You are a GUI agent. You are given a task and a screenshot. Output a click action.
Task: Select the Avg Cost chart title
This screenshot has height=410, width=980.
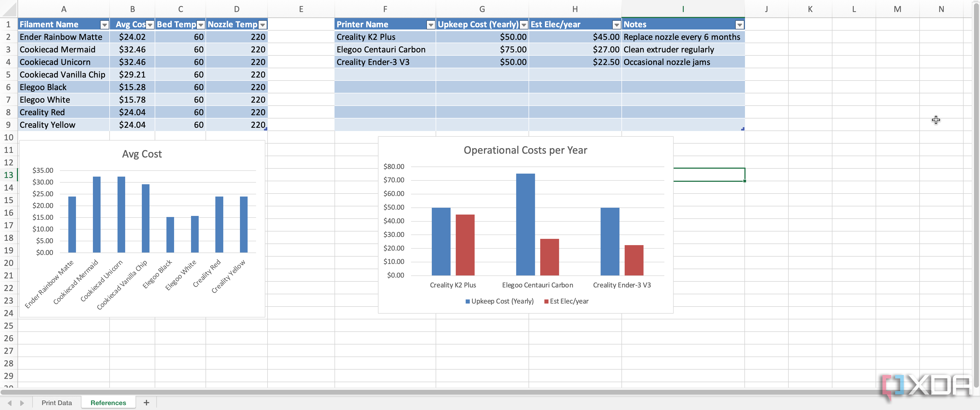[142, 154]
